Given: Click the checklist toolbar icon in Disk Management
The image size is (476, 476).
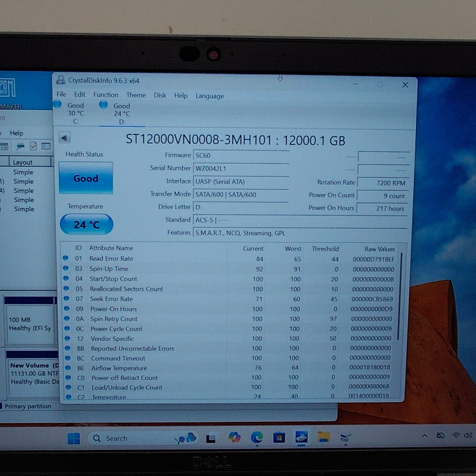Looking at the screenshot, I should click(34, 146).
